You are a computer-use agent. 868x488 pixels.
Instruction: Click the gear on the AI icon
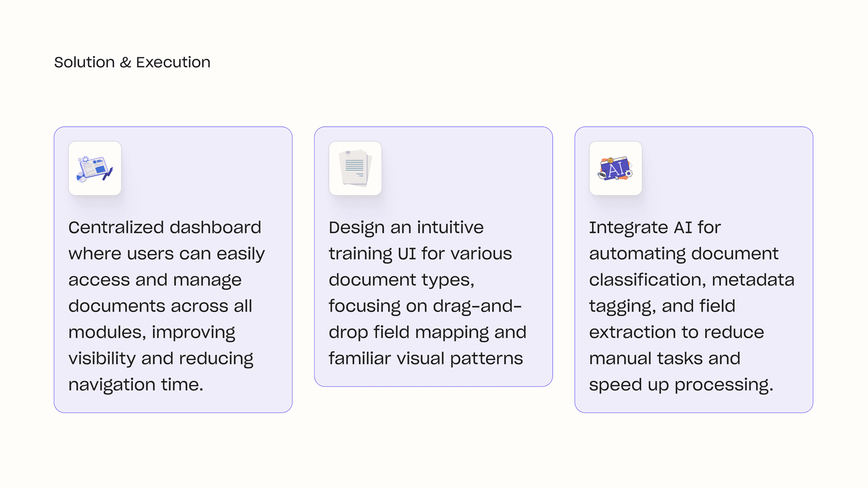pos(629,173)
